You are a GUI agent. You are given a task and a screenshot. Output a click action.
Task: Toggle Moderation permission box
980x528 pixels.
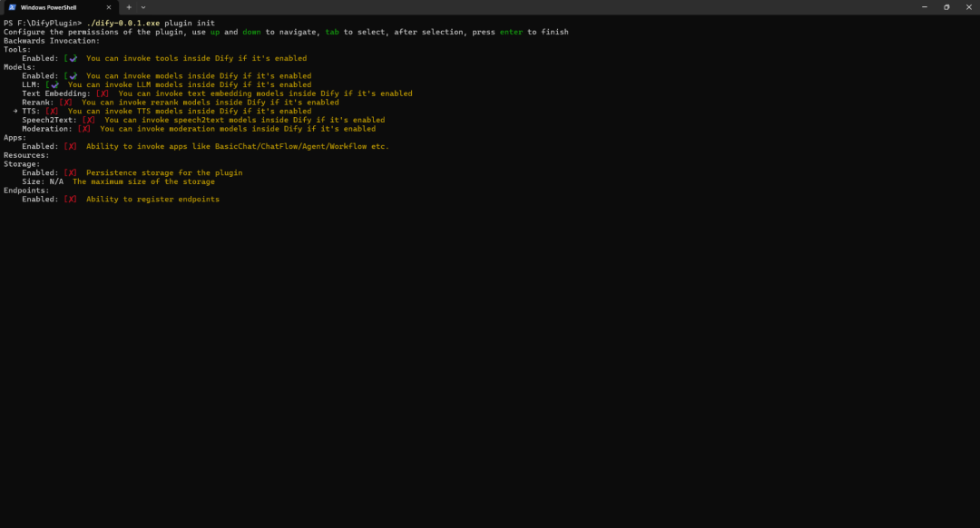(84, 129)
